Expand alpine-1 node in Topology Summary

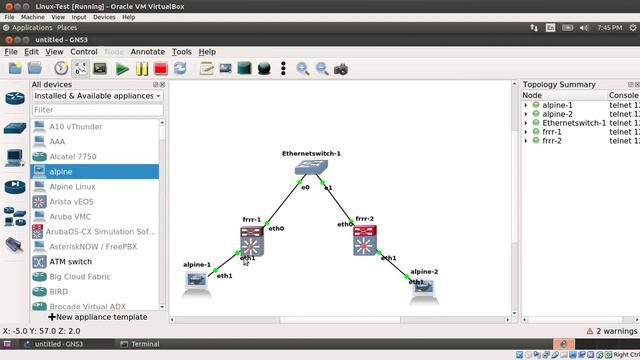coord(526,105)
